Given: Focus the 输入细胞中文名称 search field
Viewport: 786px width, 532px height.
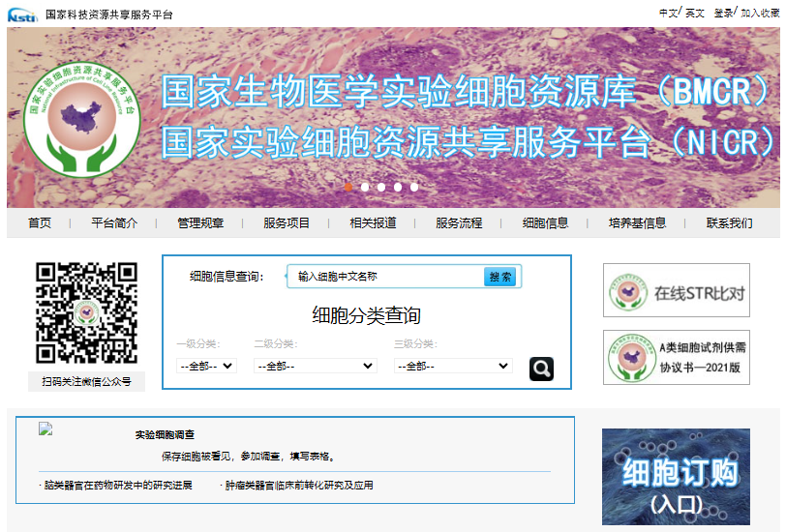Looking at the screenshot, I should click(387, 277).
